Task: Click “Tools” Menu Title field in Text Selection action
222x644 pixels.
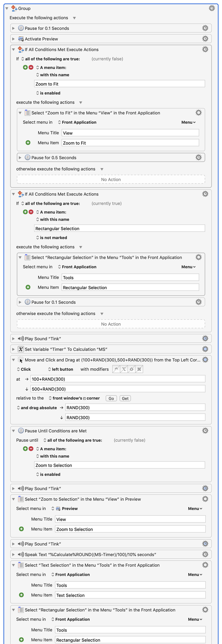Action: [130, 585]
